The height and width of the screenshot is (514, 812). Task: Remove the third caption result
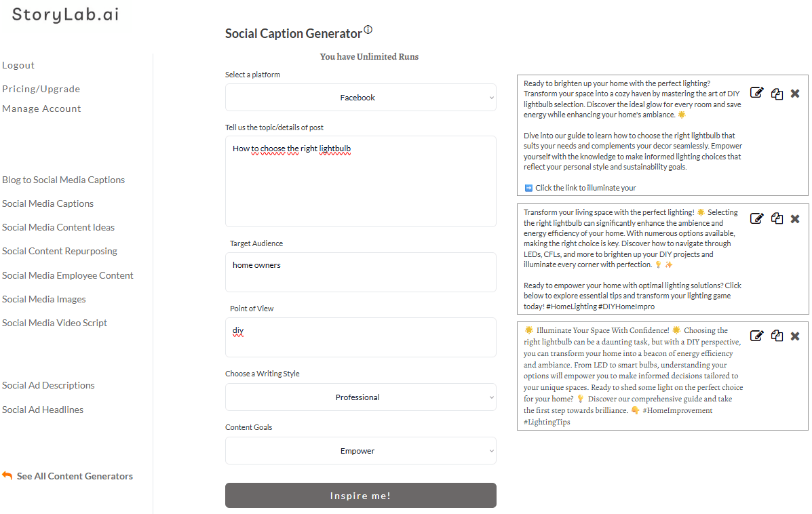(795, 336)
